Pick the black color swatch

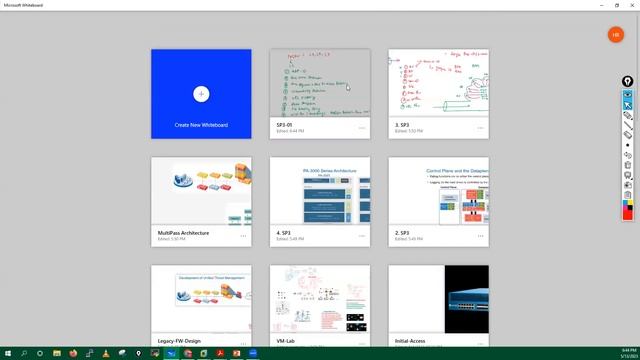[x=630, y=208]
